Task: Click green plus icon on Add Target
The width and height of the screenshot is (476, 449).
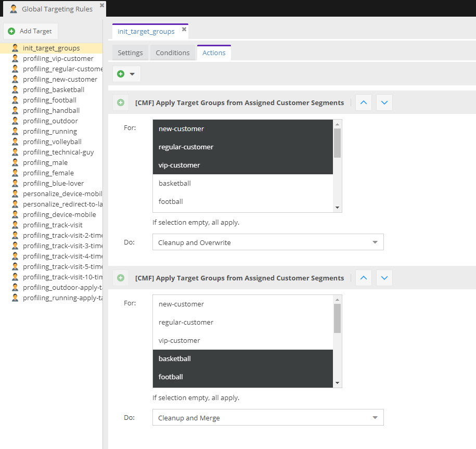Action: click(x=11, y=31)
